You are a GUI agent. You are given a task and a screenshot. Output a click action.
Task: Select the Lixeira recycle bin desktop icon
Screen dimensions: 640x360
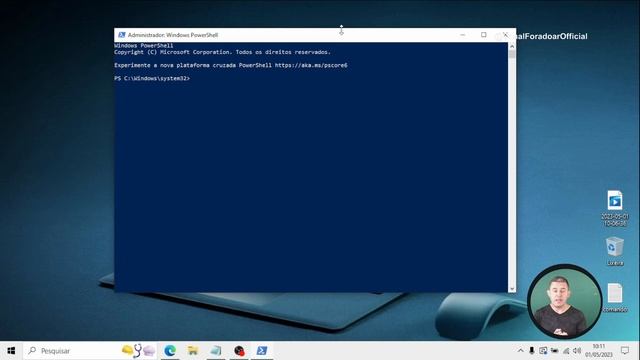(x=615, y=251)
